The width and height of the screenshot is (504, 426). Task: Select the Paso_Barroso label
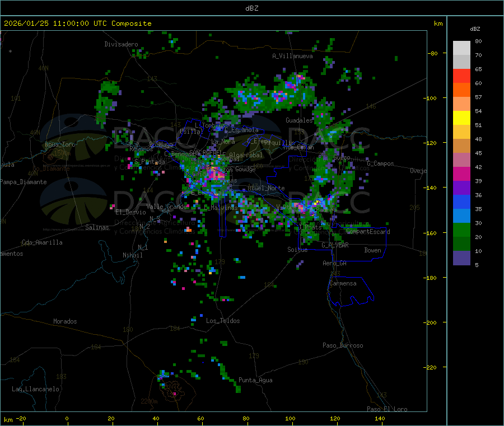click(343, 345)
